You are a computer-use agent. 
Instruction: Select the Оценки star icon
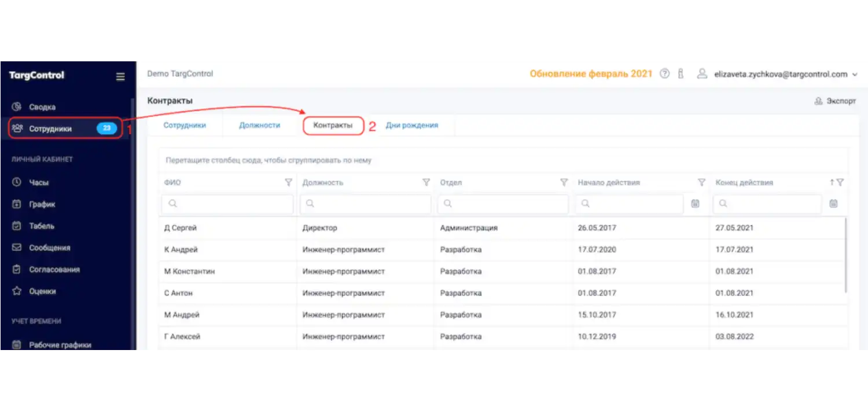click(x=17, y=291)
